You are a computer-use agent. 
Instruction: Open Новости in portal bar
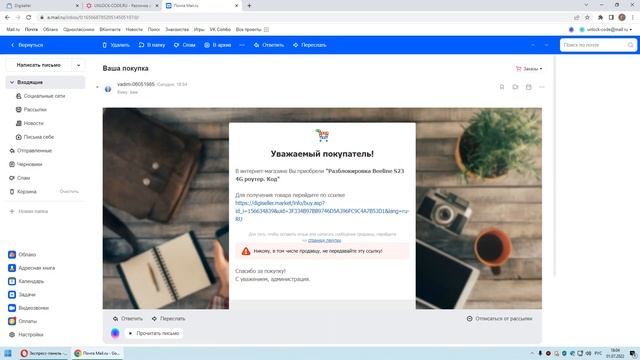coord(134,29)
